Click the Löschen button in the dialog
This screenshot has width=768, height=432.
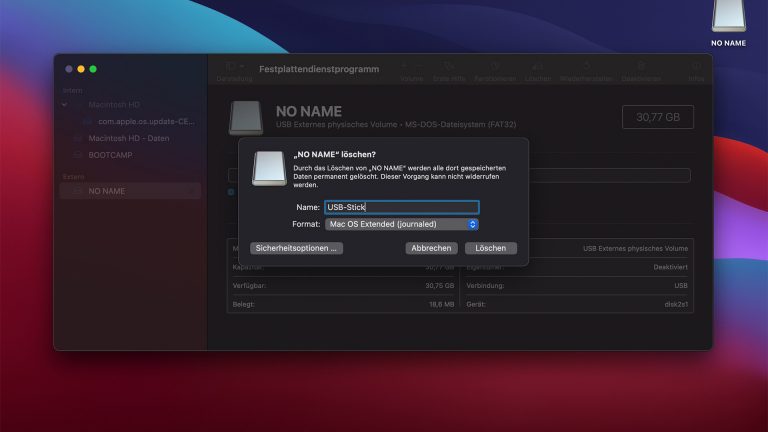click(x=490, y=248)
